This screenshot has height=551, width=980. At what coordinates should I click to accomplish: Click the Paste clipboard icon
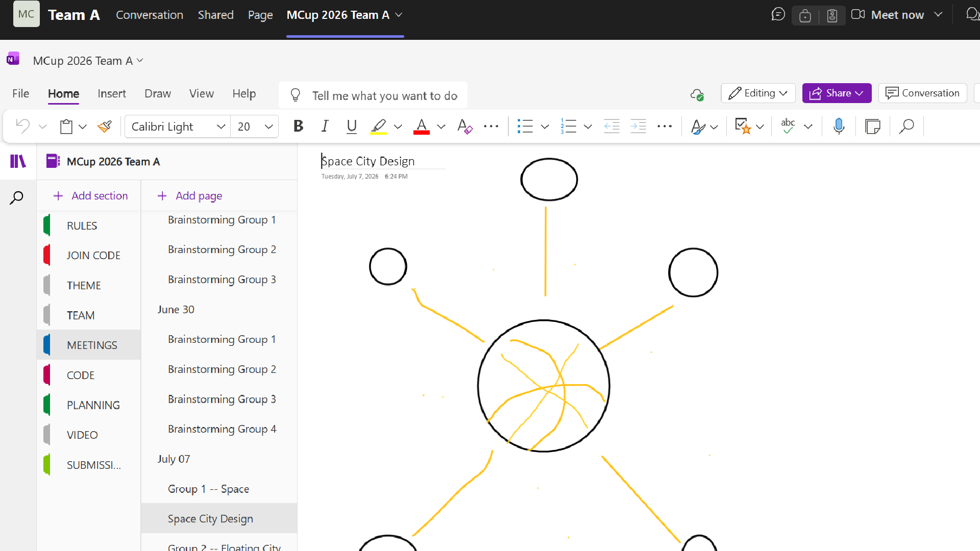pos(66,126)
